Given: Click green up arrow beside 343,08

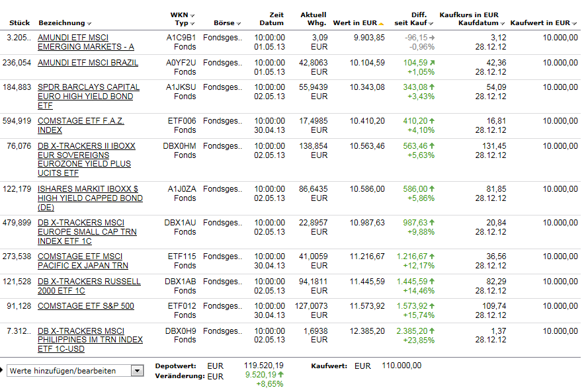Looking at the screenshot, I should click(x=432, y=87).
